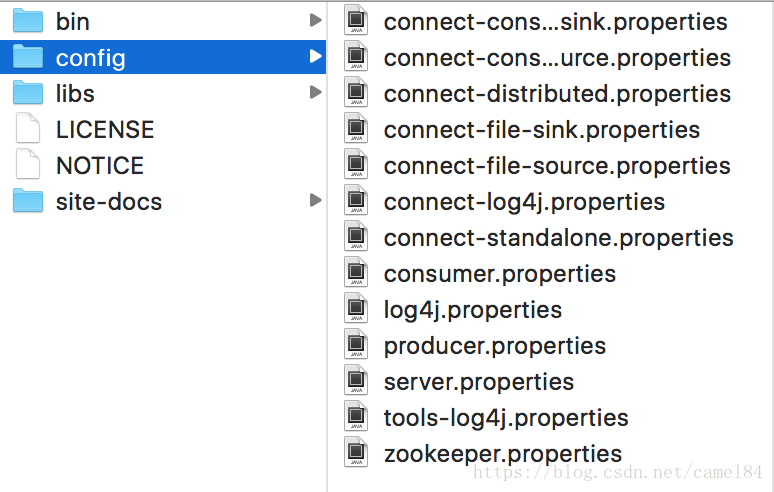
Task: Click the libs folder icon
Action: pyautogui.click(x=28, y=93)
